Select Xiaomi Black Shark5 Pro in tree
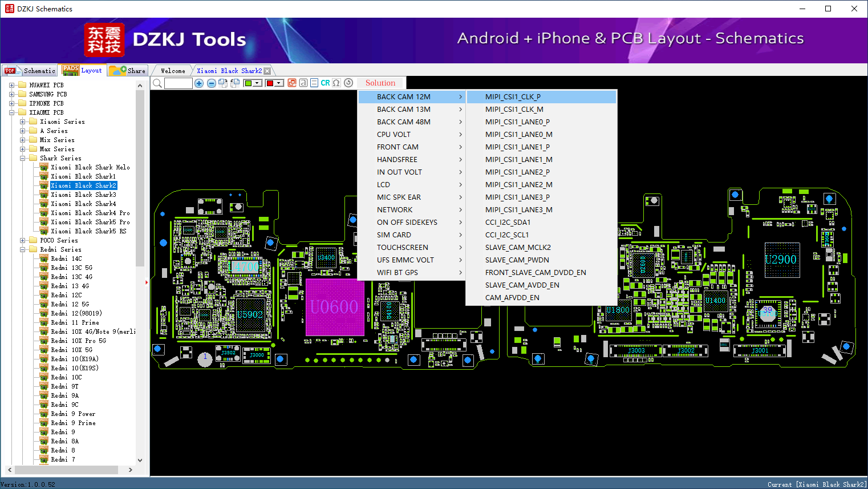868x489 pixels. [90, 222]
